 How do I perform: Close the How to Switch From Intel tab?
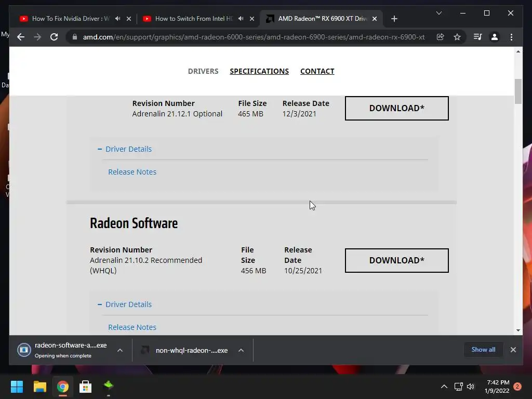252,19
